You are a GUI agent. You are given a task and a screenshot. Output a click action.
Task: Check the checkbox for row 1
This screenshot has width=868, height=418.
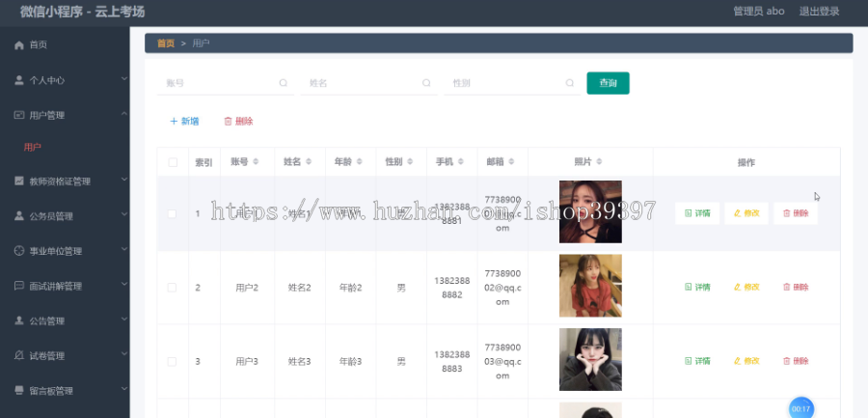[173, 213]
